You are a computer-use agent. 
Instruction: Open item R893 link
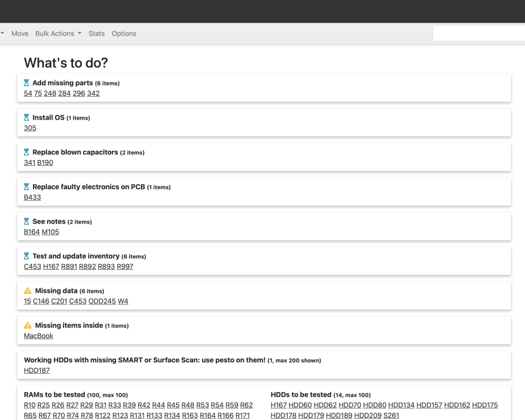[x=106, y=267]
